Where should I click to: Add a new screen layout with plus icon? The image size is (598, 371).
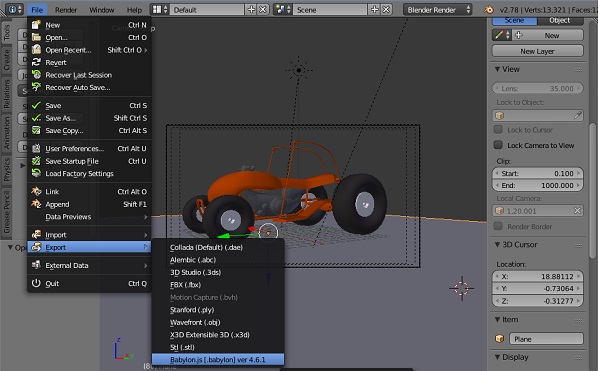tap(251, 10)
